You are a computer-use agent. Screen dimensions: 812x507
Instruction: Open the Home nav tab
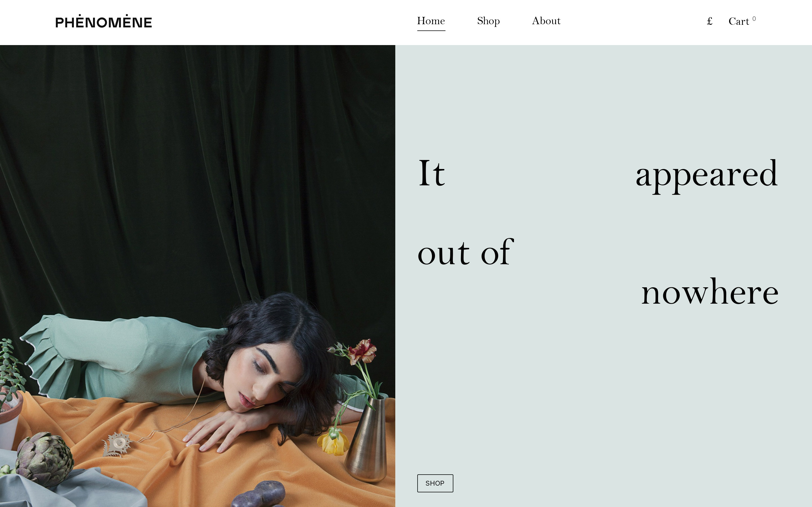pos(431,21)
